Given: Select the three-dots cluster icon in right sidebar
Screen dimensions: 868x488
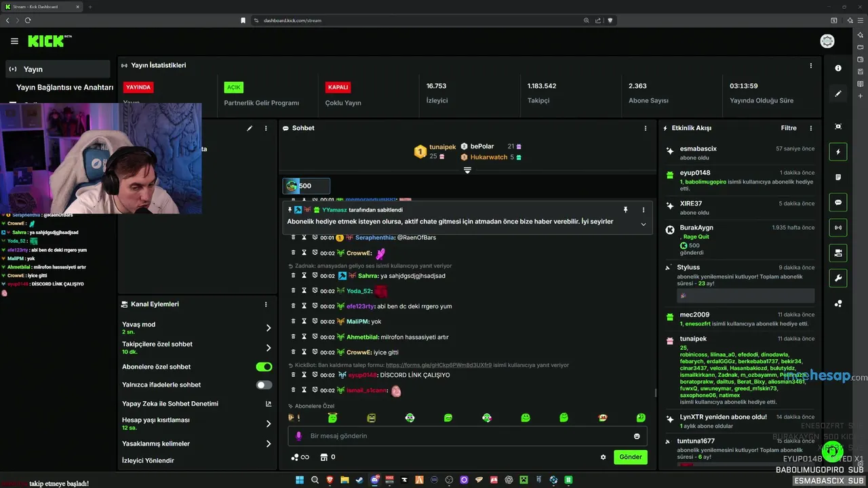Looking at the screenshot, I should [838, 304].
